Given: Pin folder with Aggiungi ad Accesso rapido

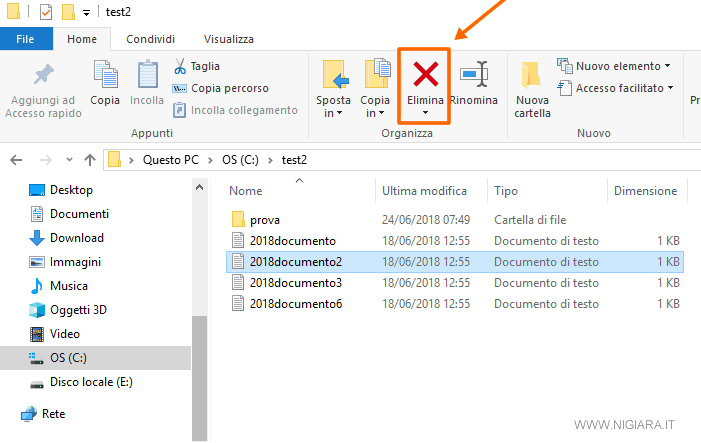Looking at the screenshot, I should [x=40, y=75].
